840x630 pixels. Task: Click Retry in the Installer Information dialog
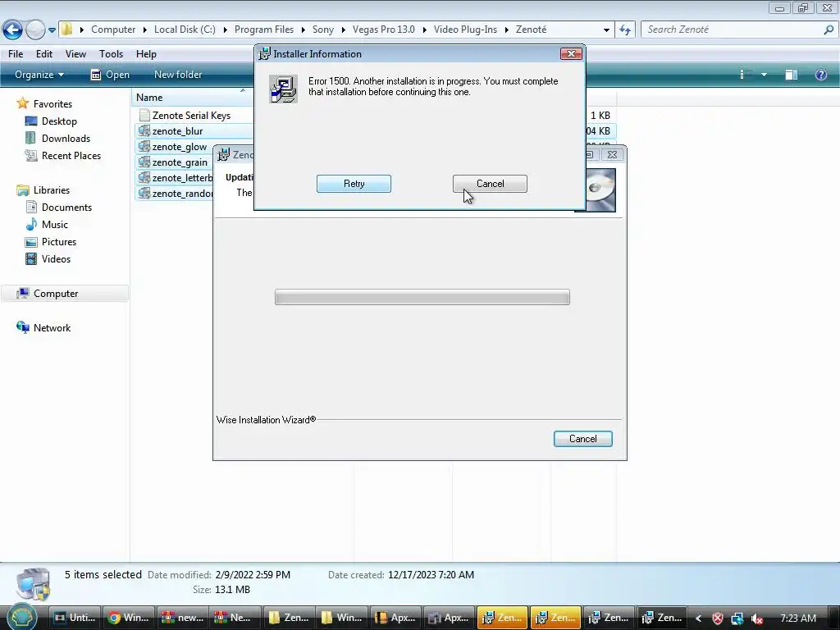pos(354,184)
